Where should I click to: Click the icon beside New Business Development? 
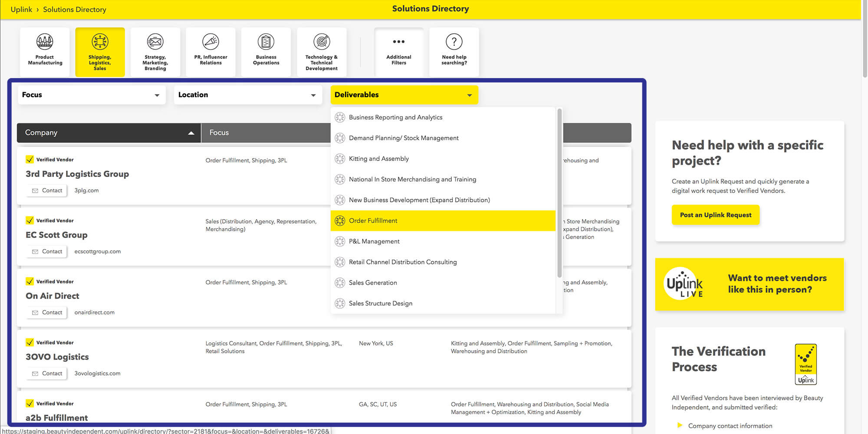pyautogui.click(x=340, y=200)
